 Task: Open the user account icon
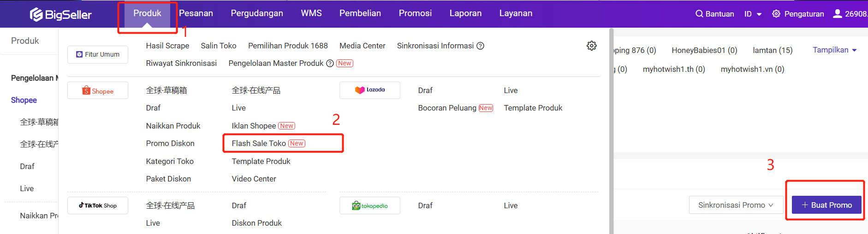point(838,13)
